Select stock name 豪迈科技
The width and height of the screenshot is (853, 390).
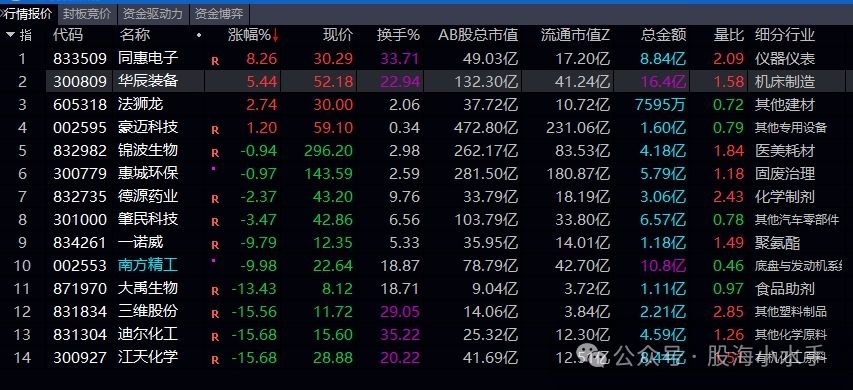pyautogui.click(x=148, y=127)
